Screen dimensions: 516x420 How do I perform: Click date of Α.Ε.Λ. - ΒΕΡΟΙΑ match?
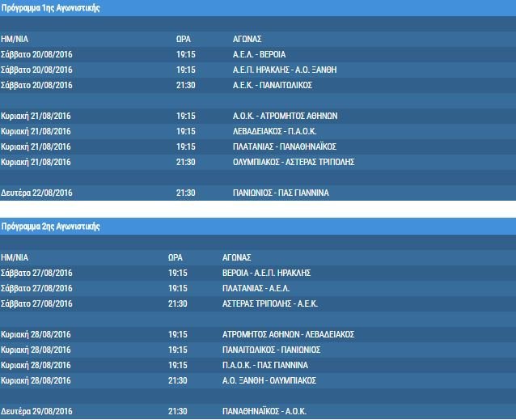tap(36, 54)
